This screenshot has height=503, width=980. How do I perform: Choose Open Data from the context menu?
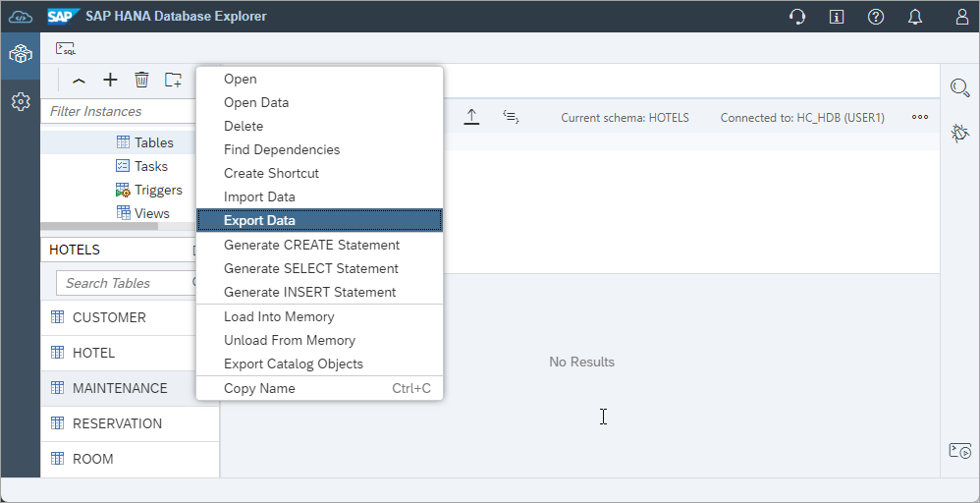(319, 102)
